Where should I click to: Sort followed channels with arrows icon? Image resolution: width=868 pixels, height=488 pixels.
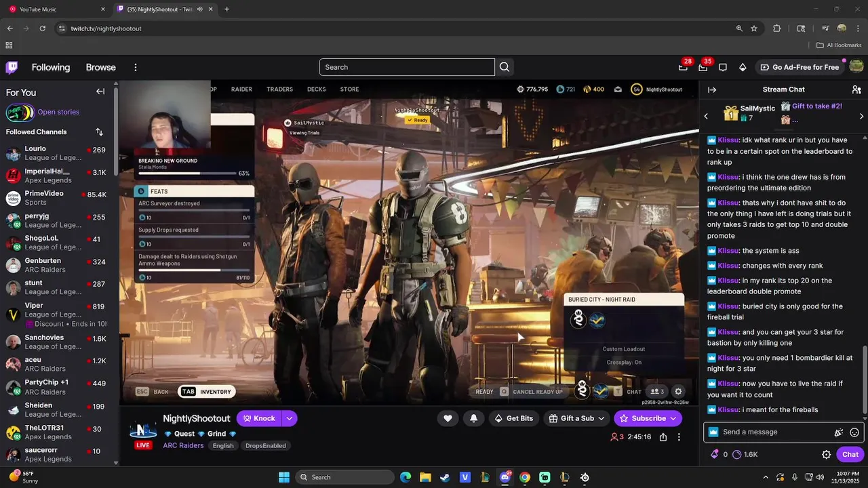pyautogui.click(x=100, y=131)
